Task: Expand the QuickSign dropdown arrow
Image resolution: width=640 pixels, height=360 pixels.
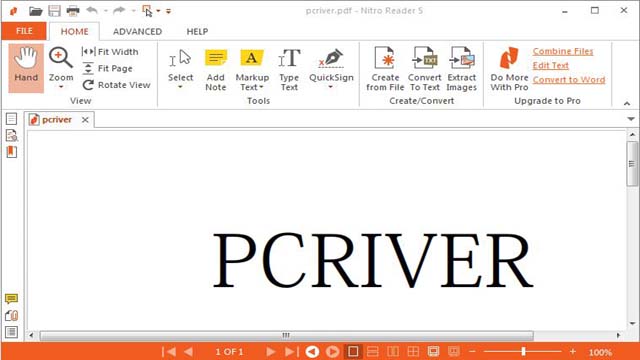Action: (x=331, y=87)
